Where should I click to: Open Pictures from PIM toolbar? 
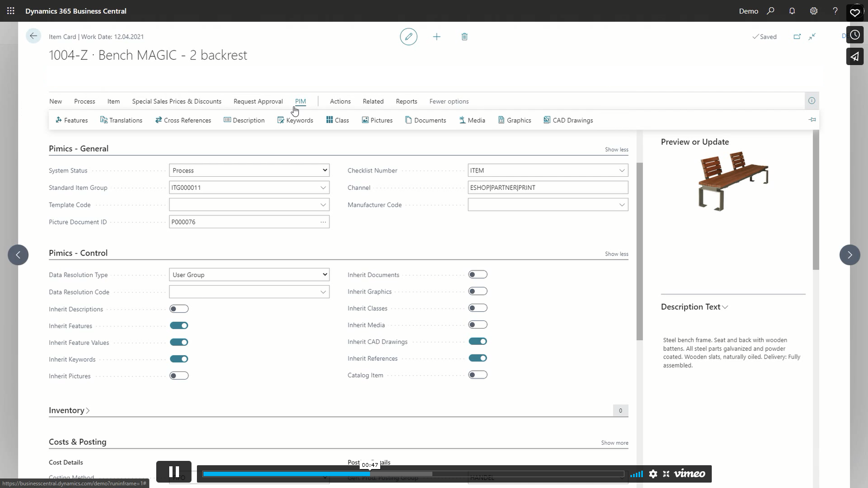[377, 120]
